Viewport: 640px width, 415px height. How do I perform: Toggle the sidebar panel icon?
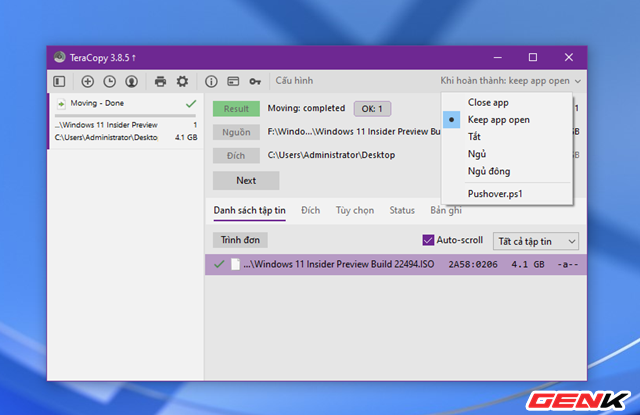59,82
